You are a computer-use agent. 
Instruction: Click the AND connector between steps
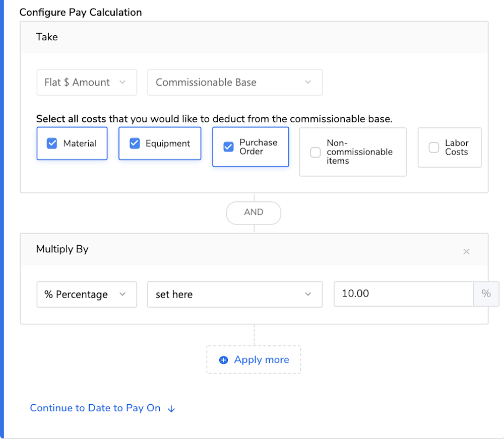[x=254, y=212]
